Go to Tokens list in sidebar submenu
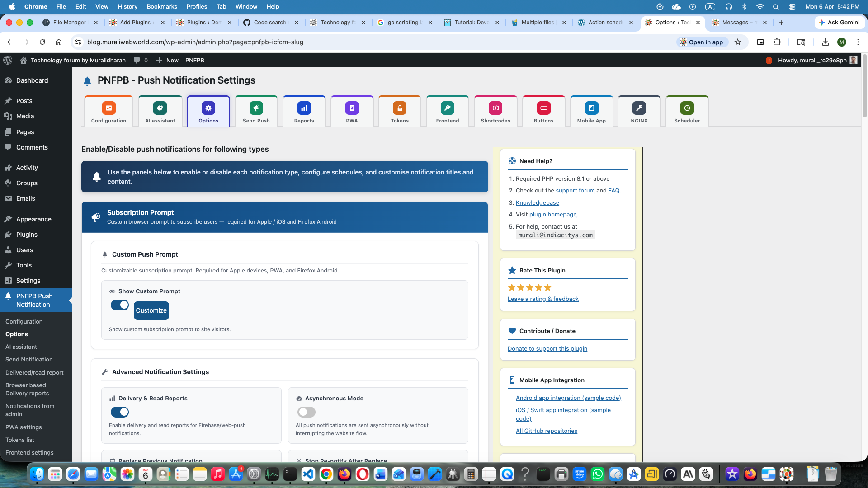 pos(20,440)
